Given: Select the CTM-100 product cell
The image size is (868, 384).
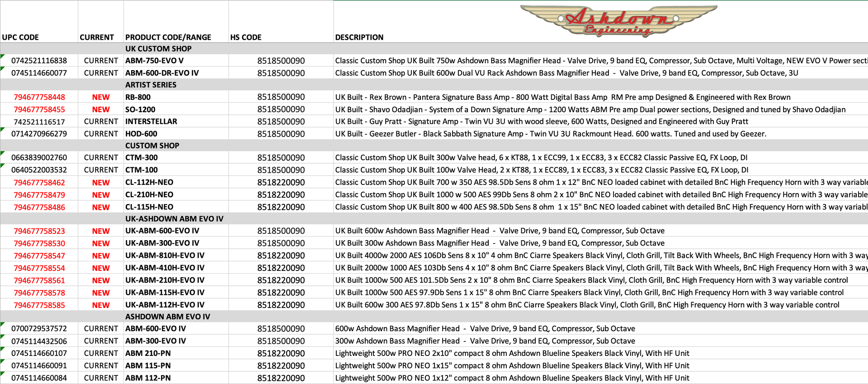Looking at the screenshot, I should pos(142,170).
